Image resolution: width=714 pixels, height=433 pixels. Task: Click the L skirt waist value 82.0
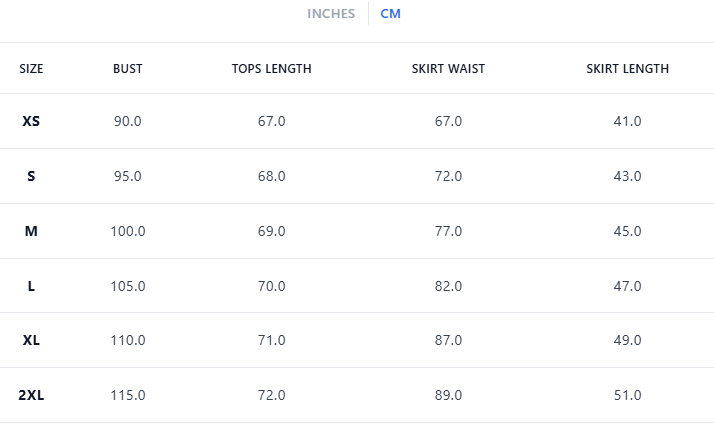(x=448, y=286)
